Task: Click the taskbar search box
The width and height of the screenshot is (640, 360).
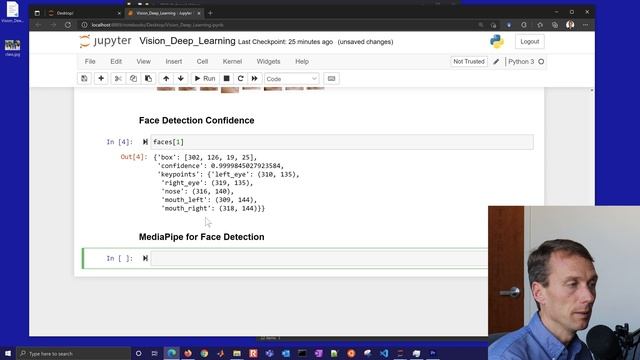Action: coord(73,353)
